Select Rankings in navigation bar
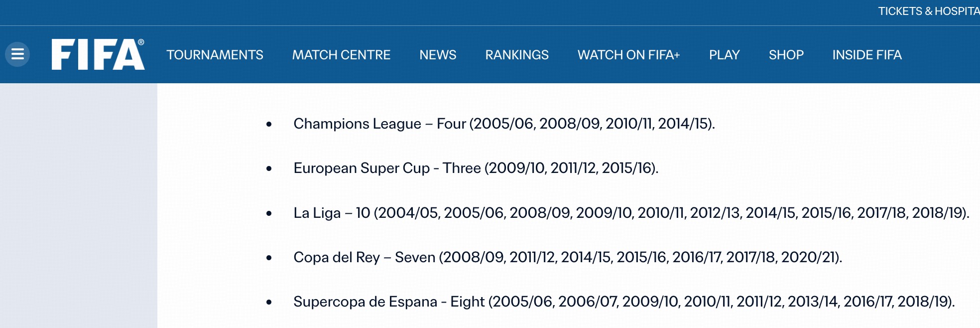Viewport: 980px width, 328px height. (x=517, y=55)
